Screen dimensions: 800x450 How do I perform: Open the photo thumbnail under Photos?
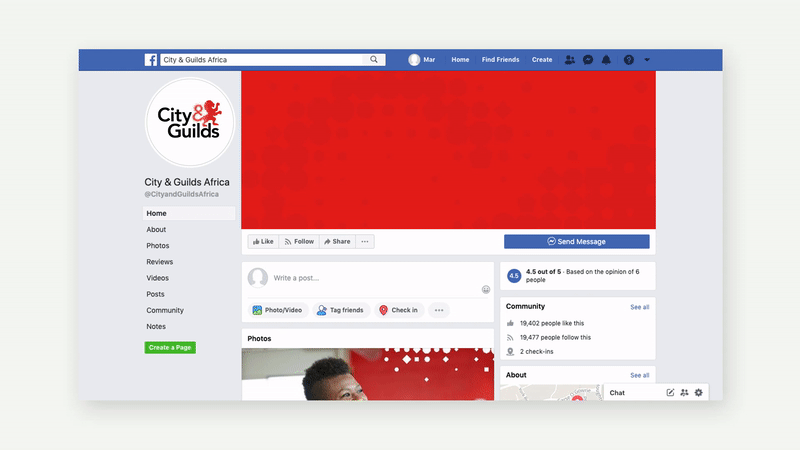click(x=368, y=374)
